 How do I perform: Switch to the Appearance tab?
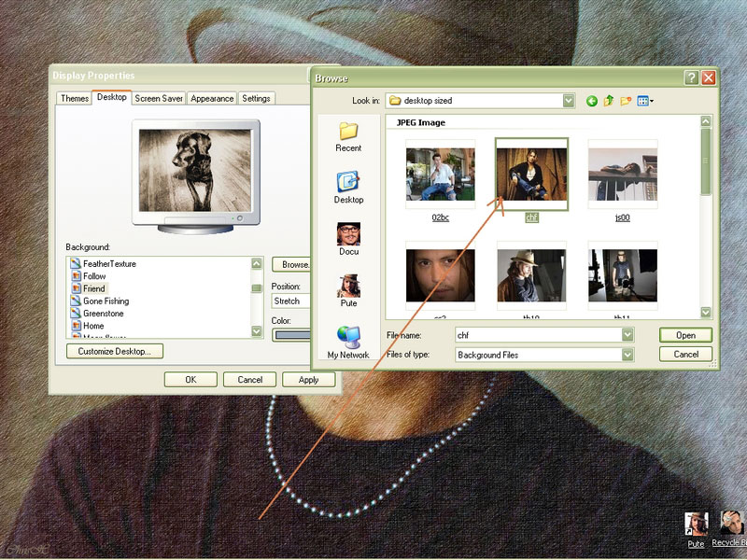212,98
